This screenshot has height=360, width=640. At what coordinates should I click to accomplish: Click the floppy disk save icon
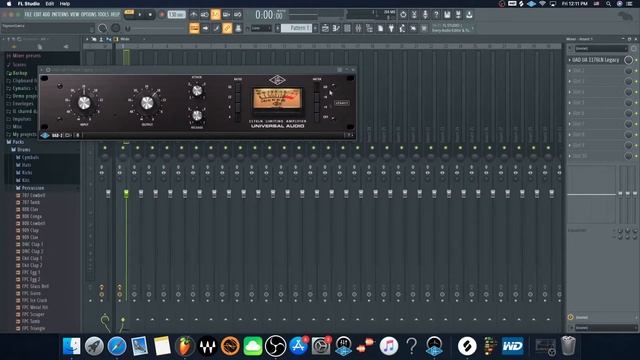coord(447,15)
